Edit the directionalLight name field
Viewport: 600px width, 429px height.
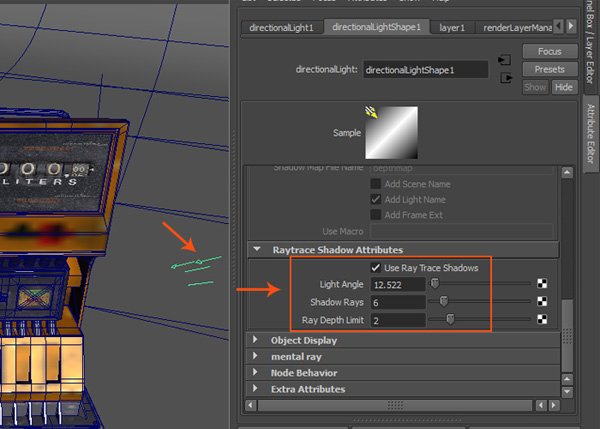[426, 70]
